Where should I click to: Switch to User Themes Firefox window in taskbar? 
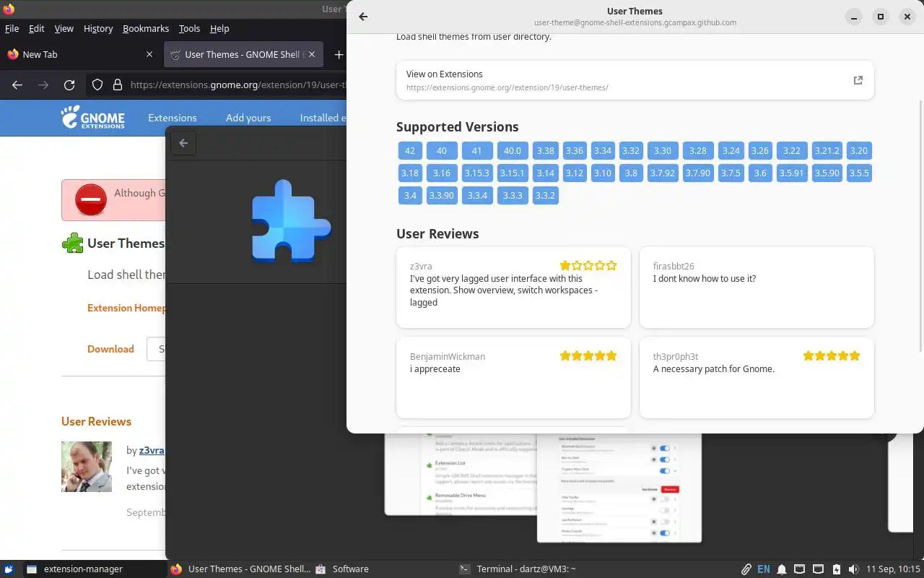pos(240,569)
